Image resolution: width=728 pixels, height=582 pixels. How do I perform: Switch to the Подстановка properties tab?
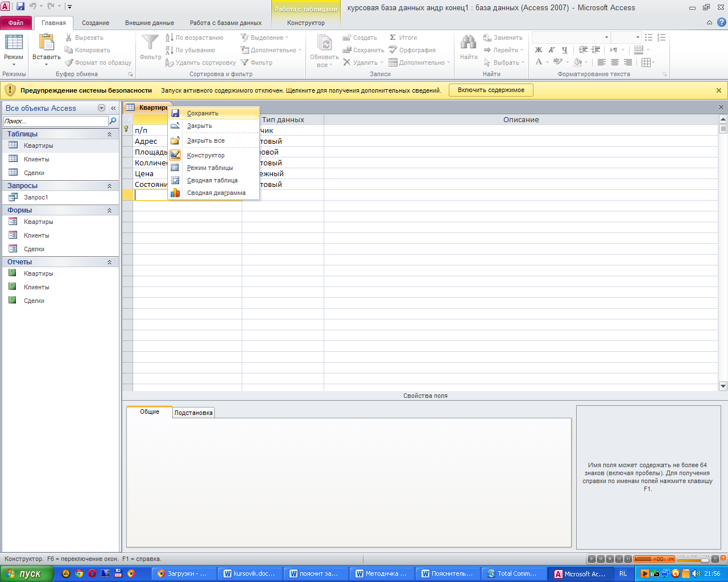click(x=193, y=413)
